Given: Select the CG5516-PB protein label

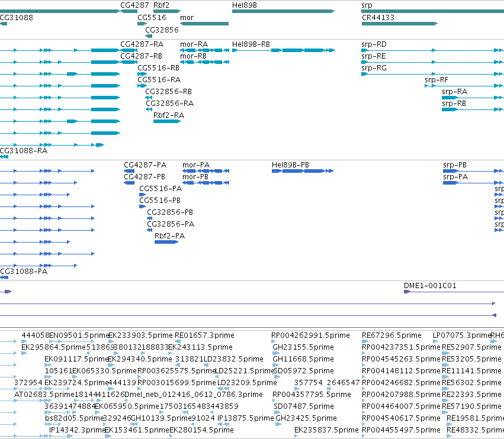Looking at the screenshot, I should (x=160, y=201).
